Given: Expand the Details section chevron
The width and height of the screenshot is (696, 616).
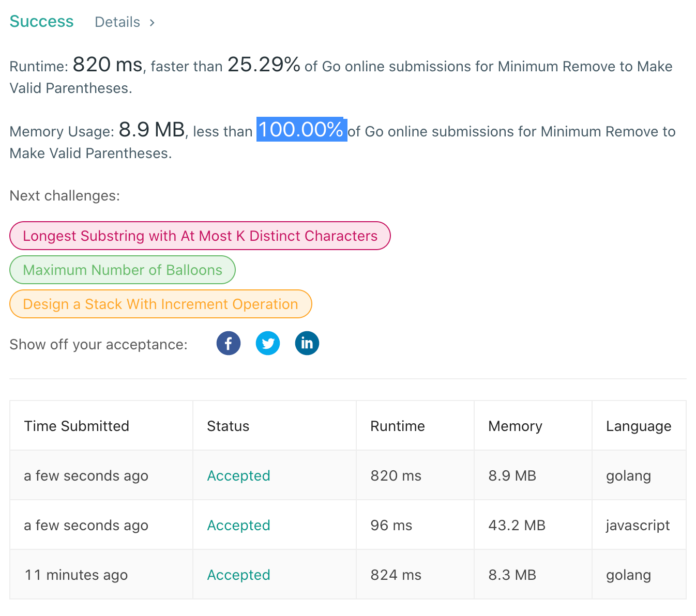Looking at the screenshot, I should (x=152, y=22).
